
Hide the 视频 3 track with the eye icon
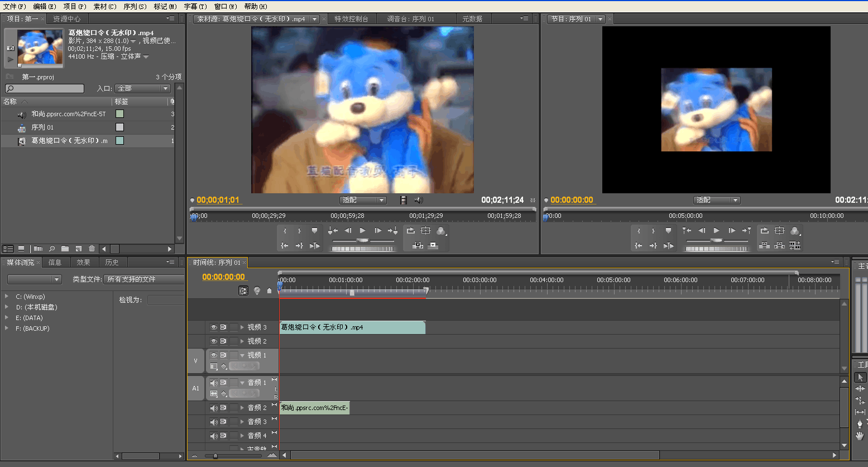coord(213,327)
